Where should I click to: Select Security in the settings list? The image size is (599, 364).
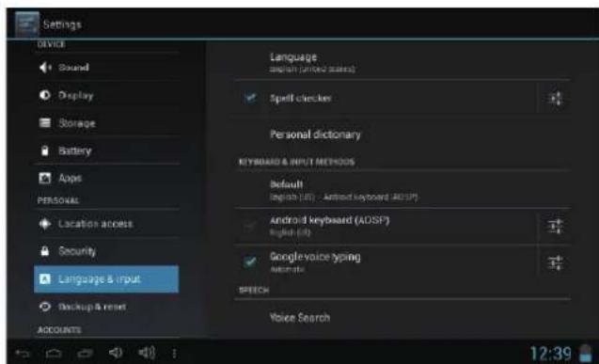(106, 251)
